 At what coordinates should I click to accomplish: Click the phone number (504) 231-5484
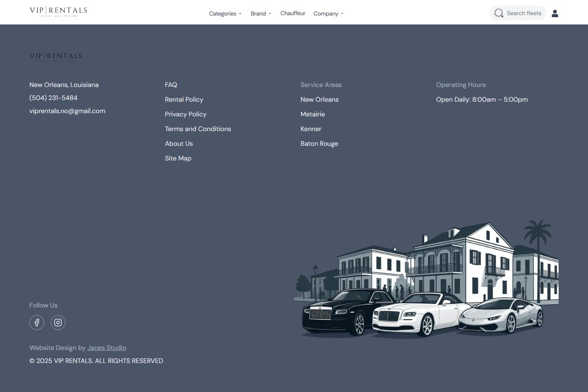(x=53, y=98)
